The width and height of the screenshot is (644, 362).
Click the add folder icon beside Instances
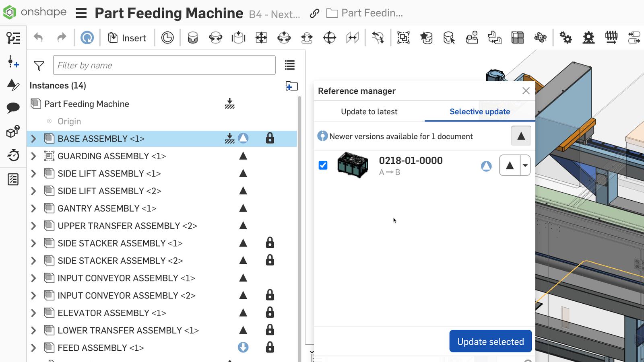click(x=291, y=86)
